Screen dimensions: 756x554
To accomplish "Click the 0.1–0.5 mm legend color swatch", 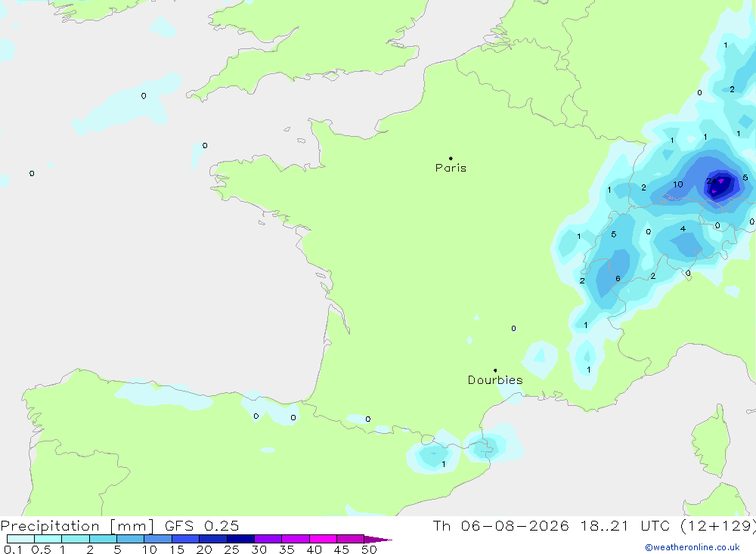I will (x=20, y=539).
